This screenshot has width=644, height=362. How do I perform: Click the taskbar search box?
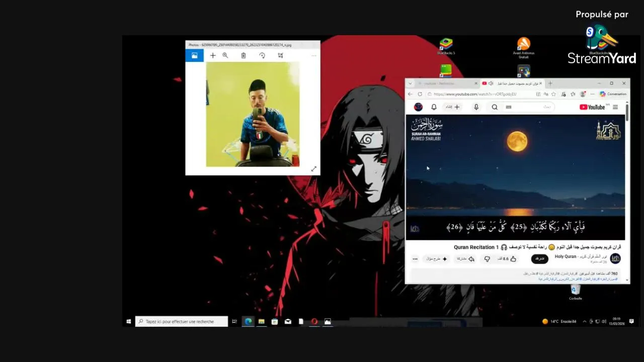pos(182,321)
